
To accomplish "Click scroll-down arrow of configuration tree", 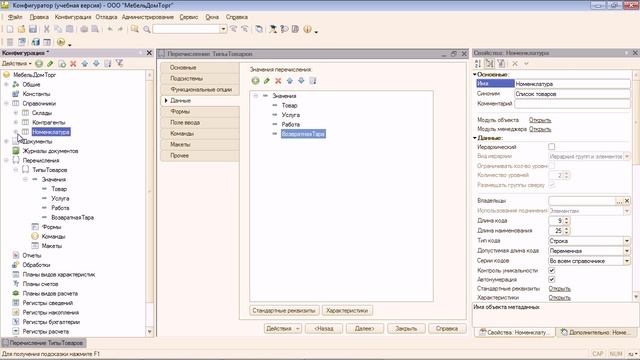I will click(149, 332).
